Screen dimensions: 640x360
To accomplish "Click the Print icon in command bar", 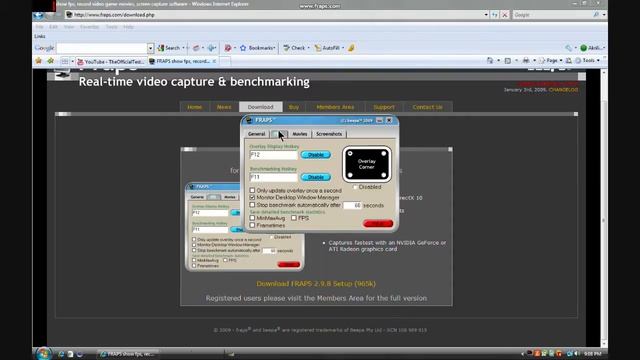I will tap(526, 60).
